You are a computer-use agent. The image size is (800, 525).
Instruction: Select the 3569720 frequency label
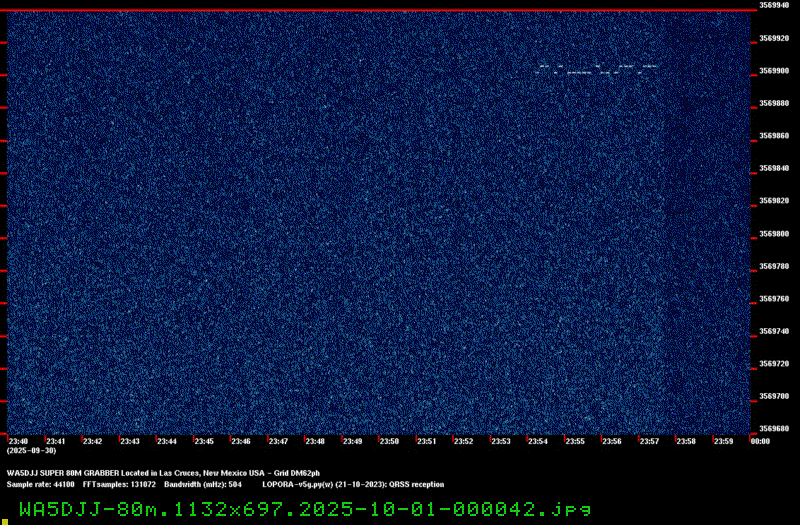point(774,364)
